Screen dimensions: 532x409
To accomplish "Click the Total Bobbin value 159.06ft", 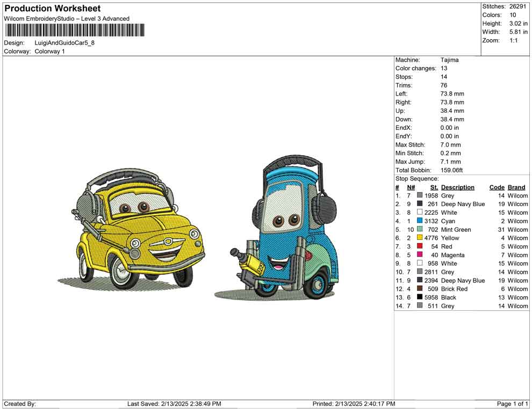I will pyautogui.click(x=451, y=170).
